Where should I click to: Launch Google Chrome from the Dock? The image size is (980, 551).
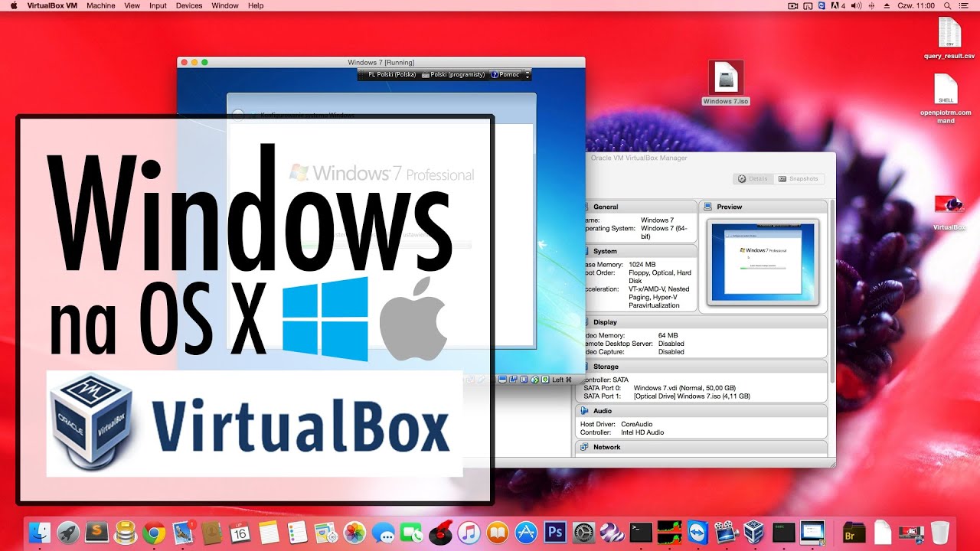click(x=155, y=533)
